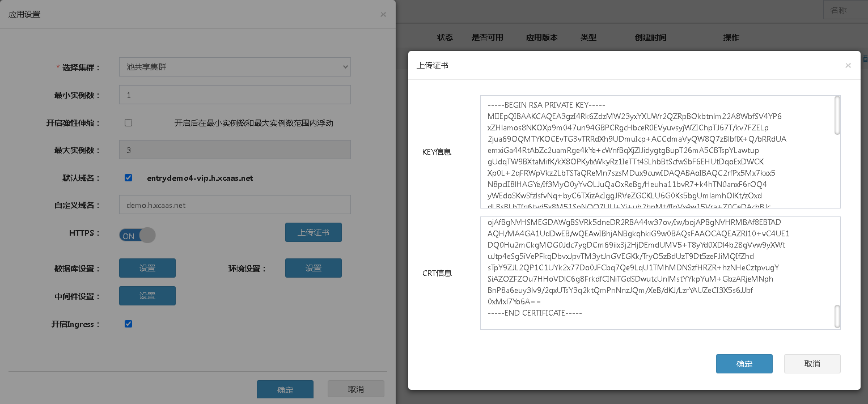Click the 状态 column header

pyautogui.click(x=445, y=37)
